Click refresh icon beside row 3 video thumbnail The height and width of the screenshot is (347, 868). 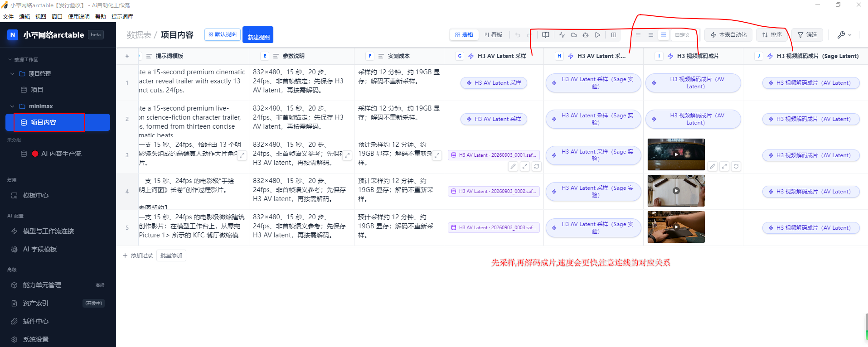point(736,166)
